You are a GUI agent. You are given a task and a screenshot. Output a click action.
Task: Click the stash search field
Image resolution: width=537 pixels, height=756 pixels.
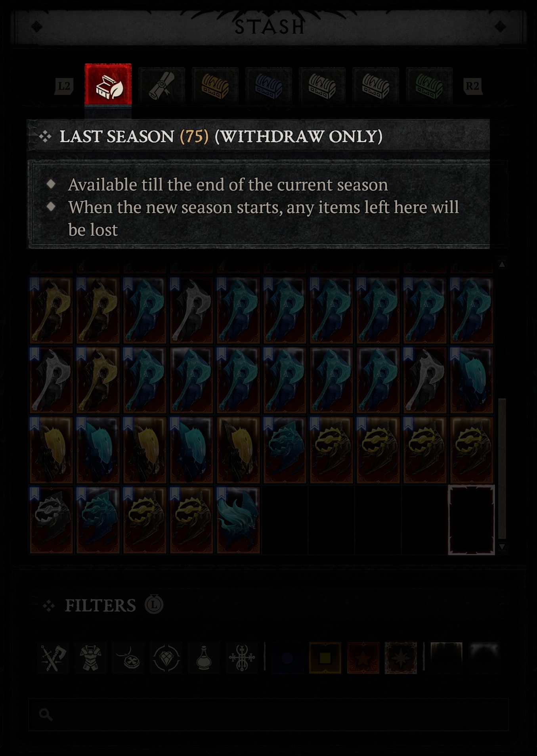[x=268, y=714]
